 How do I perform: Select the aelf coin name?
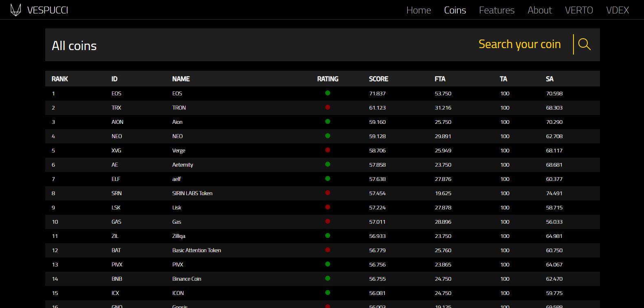click(176, 179)
